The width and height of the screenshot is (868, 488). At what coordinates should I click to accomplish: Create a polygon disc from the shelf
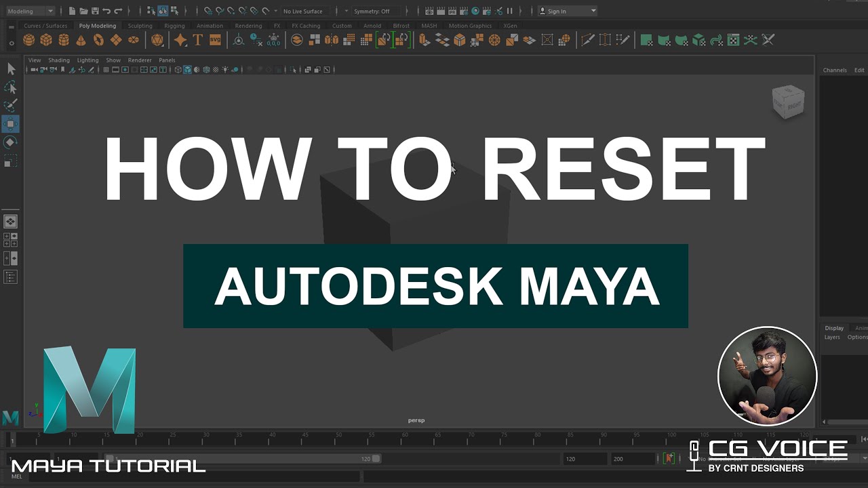click(134, 41)
